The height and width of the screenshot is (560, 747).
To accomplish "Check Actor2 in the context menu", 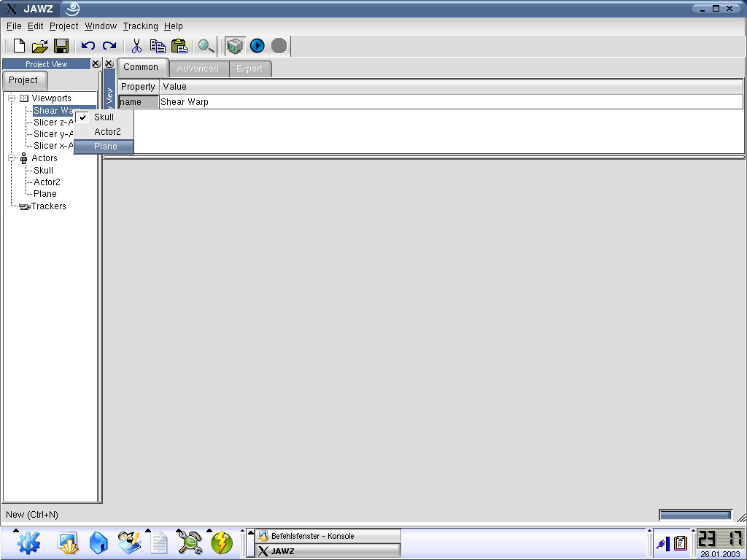I will pos(107,132).
